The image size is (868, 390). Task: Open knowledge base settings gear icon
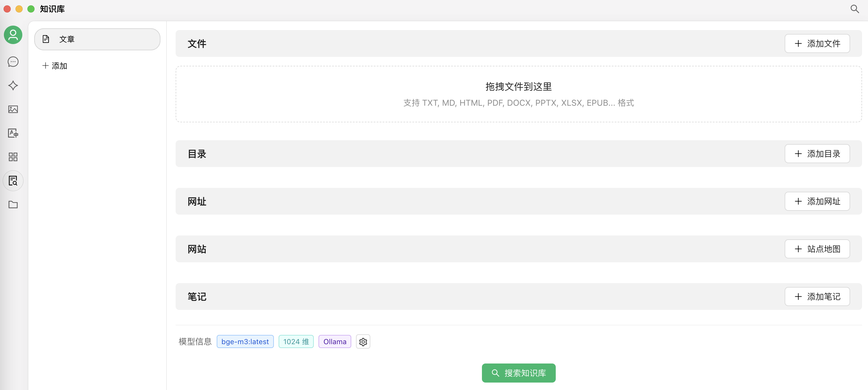(363, 341)
